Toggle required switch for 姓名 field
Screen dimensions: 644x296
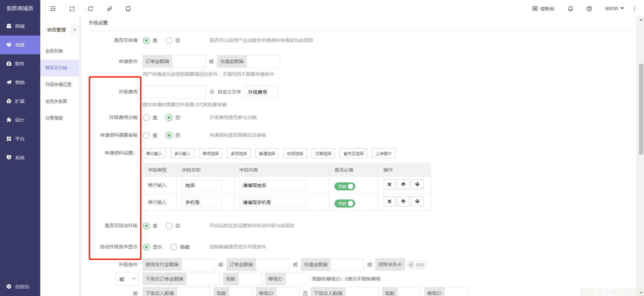pos(344,186)
